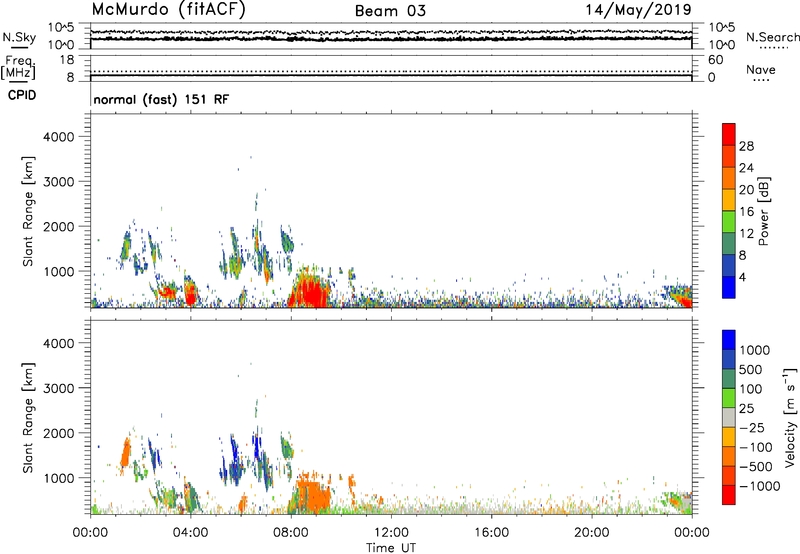This screenshot has height=554, width=800.
Task: Click the 'Freq. [MHz]' axis label
Action: point(18,68)
